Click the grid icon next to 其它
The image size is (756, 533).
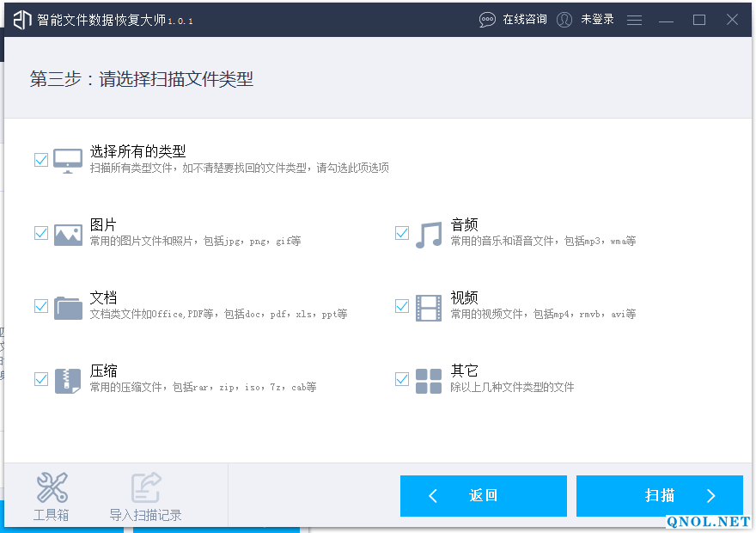coord(428,378)
